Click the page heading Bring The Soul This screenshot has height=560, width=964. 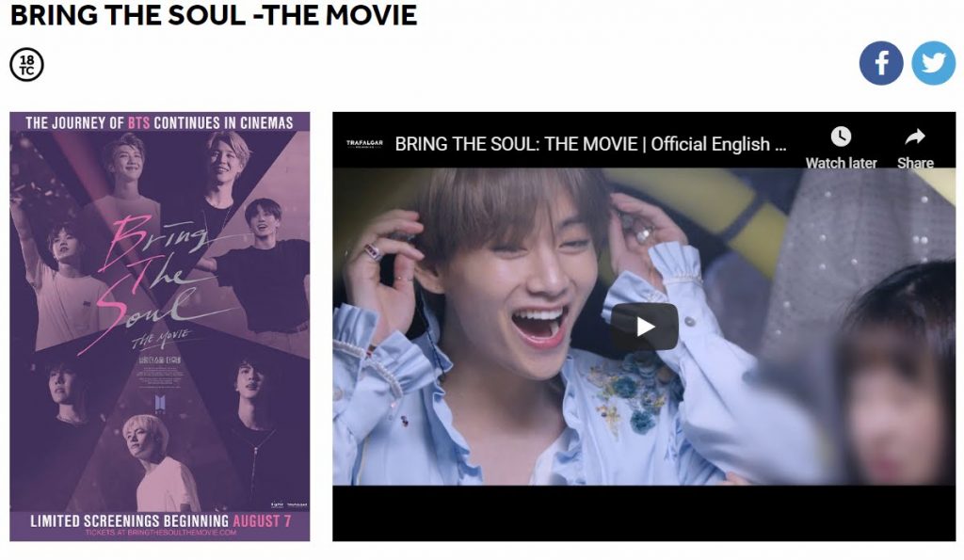click(214, 15)
